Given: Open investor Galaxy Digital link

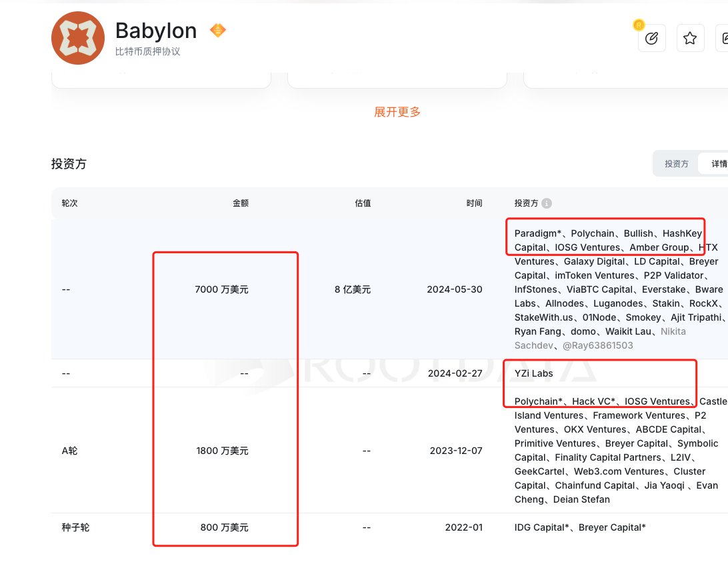Looking at the screenshot, I should 594,261.
